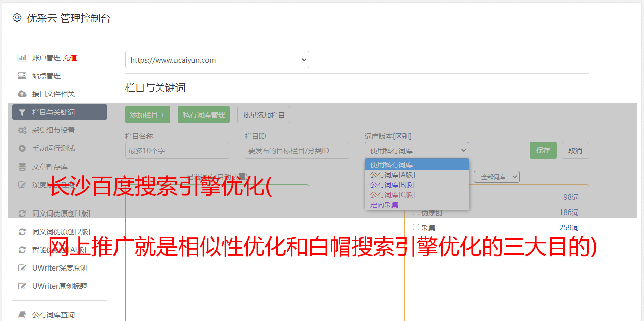Tick the 采集 checkbox
The image size is (644, 321).
(416, 227)
